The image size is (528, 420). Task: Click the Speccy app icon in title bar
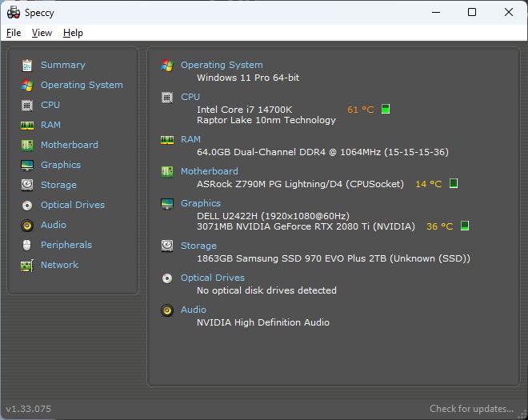tap(13, 12)
